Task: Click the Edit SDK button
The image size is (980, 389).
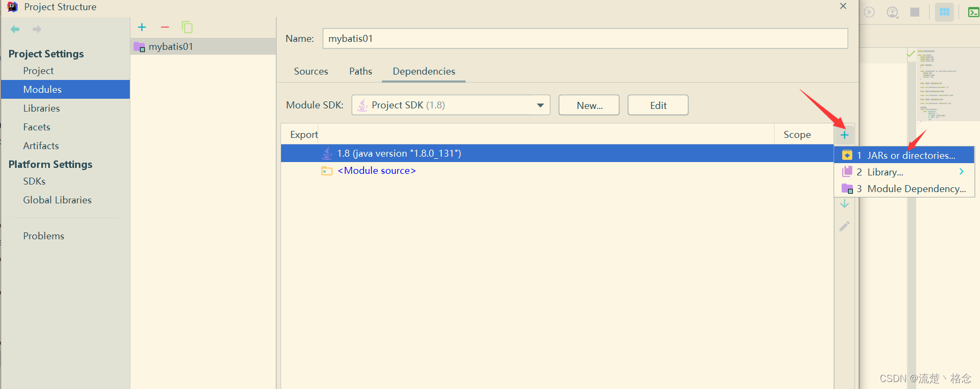Action: [658, 105]
